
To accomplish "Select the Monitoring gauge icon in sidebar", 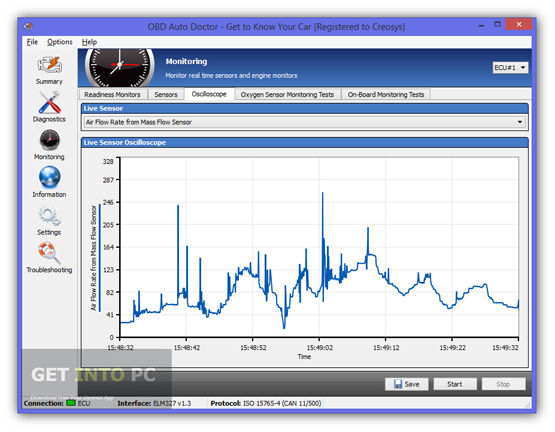I will coord(50,140).
